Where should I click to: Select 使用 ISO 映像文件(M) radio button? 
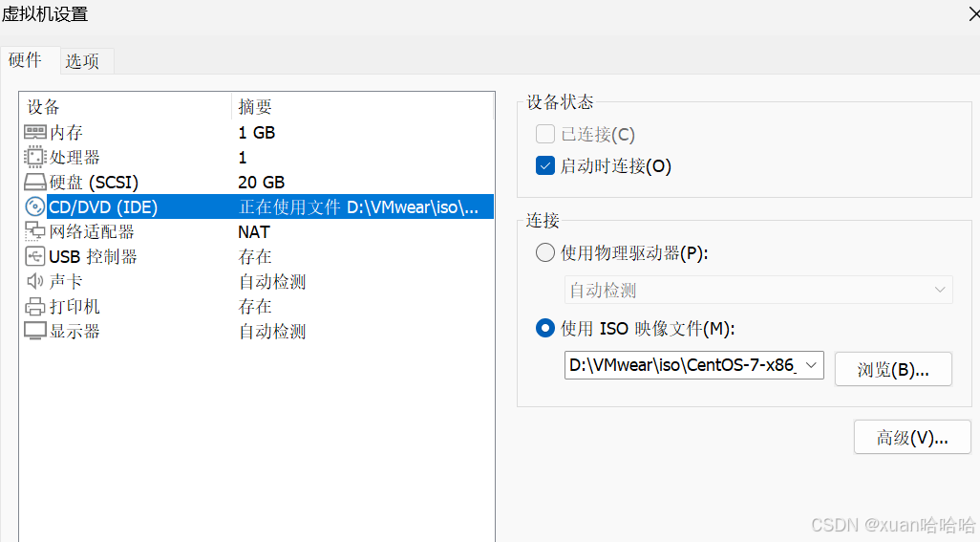point(545,328)
